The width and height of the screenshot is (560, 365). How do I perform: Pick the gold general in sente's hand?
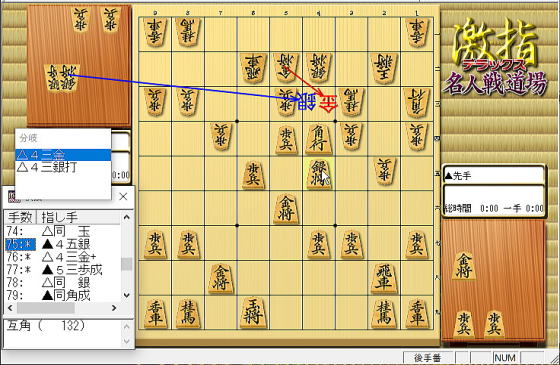pyautogui.click(x=464, y=265)
